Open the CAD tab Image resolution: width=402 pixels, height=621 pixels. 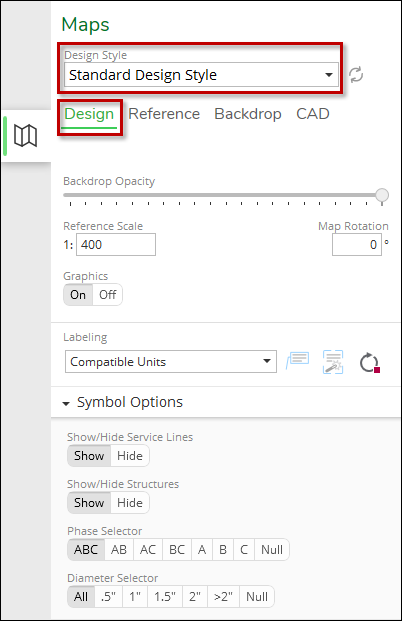[313, 114]
